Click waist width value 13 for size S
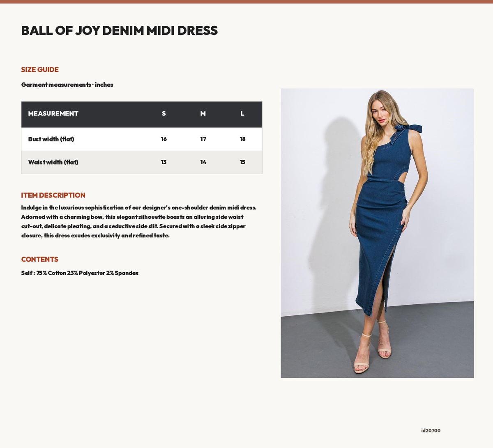The height and width of the screenshot is (448, 493). [x=164, y=162]
